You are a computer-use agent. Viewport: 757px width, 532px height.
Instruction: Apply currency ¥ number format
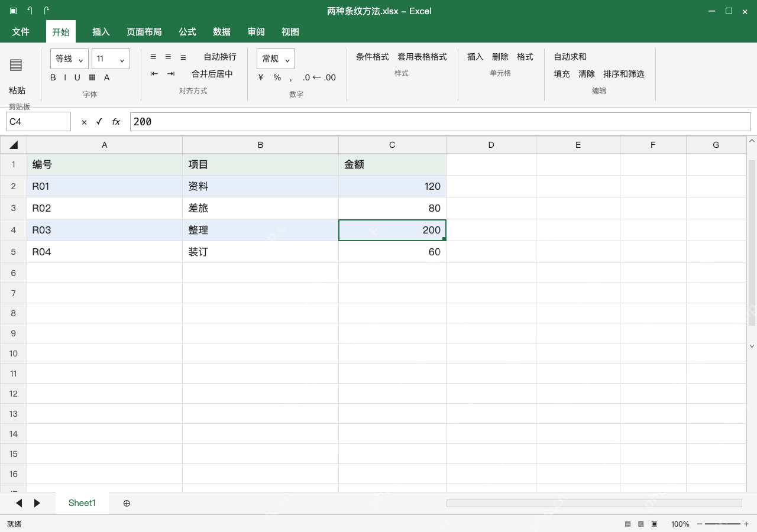(261, 77)
